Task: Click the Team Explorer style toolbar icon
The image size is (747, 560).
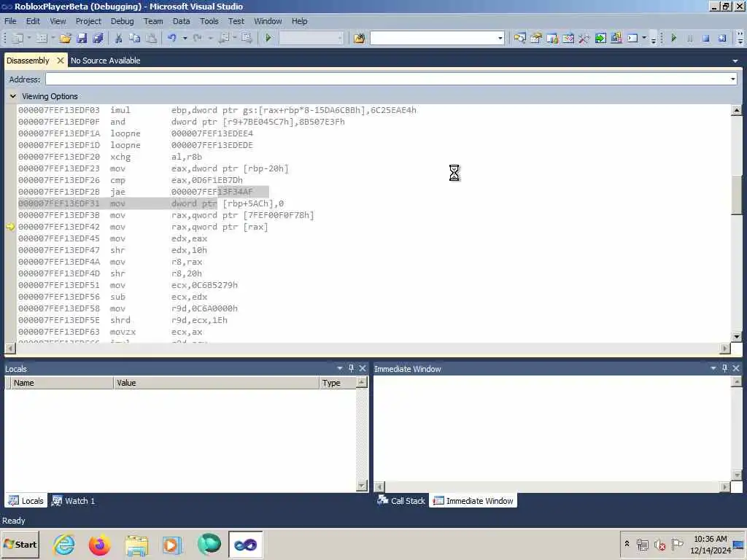Action: click(616, 38)
